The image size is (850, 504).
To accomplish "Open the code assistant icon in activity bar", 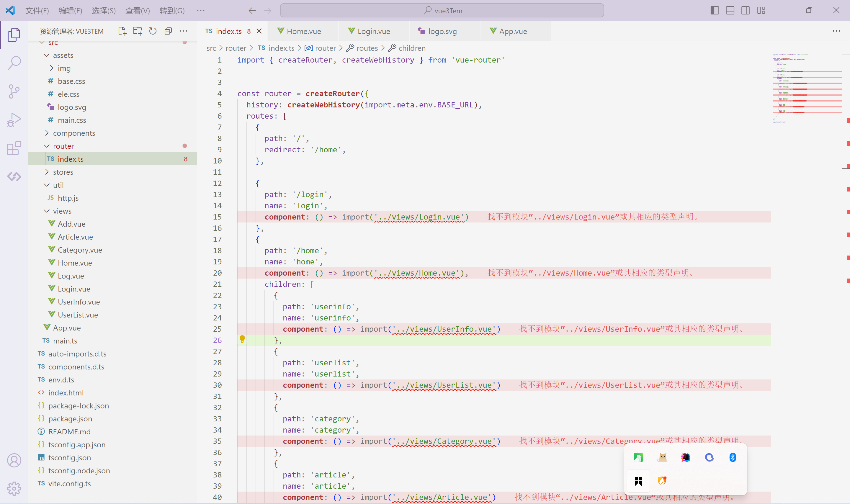I will tap(14, 176).
